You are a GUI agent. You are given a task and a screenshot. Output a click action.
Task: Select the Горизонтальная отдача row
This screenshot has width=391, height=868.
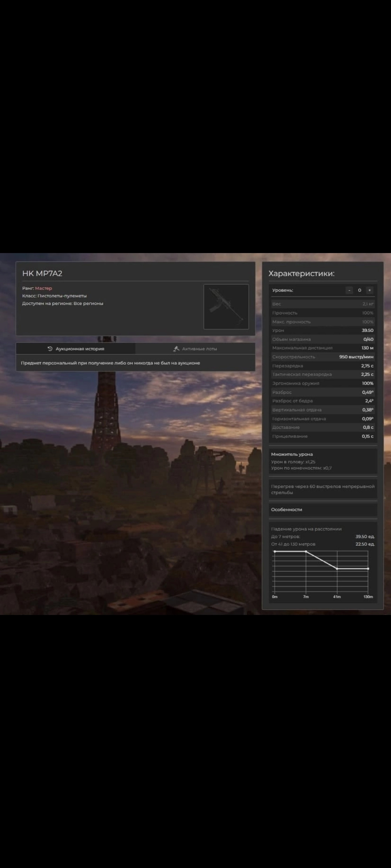pyautogui.click(x=323, y=419)
